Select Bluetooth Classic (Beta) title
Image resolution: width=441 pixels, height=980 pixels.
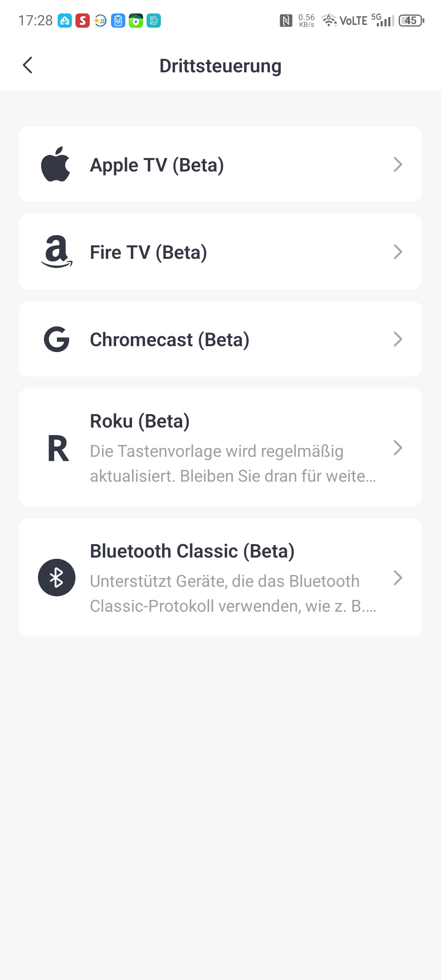tap(192, 551)
